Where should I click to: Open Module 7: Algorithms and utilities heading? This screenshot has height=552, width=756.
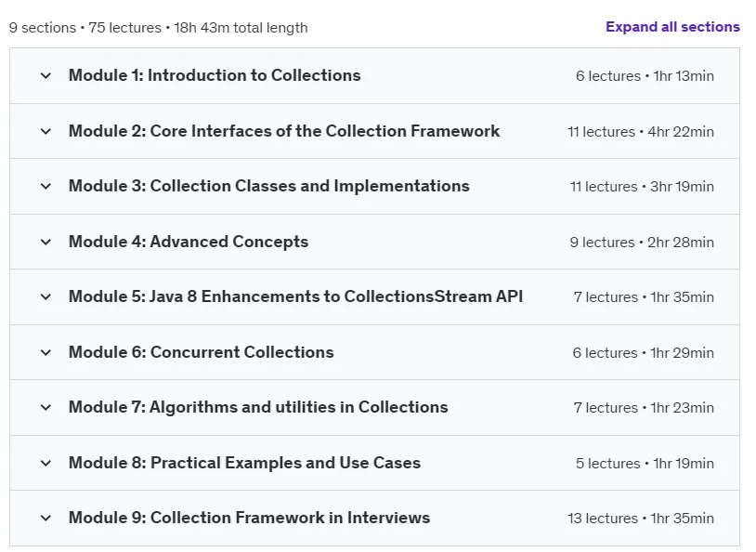coord(258,407)
